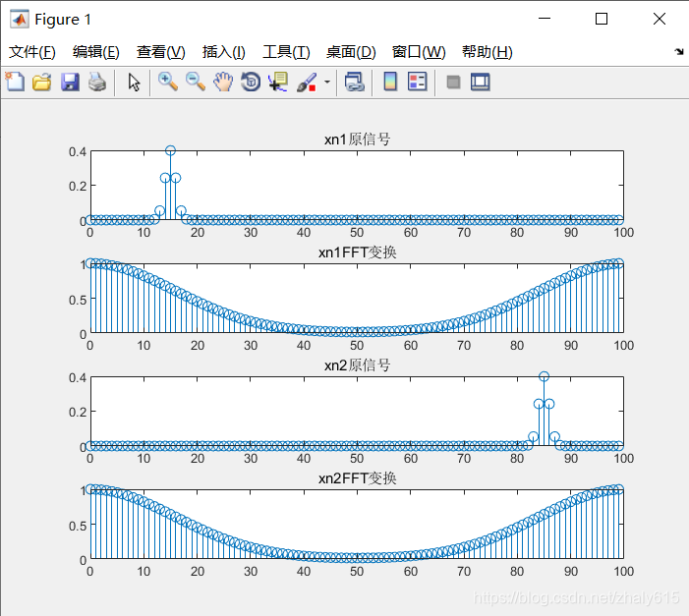Open the 帮助(H) menu
Screen dimensions: 689x616
[x=488, y=52]
